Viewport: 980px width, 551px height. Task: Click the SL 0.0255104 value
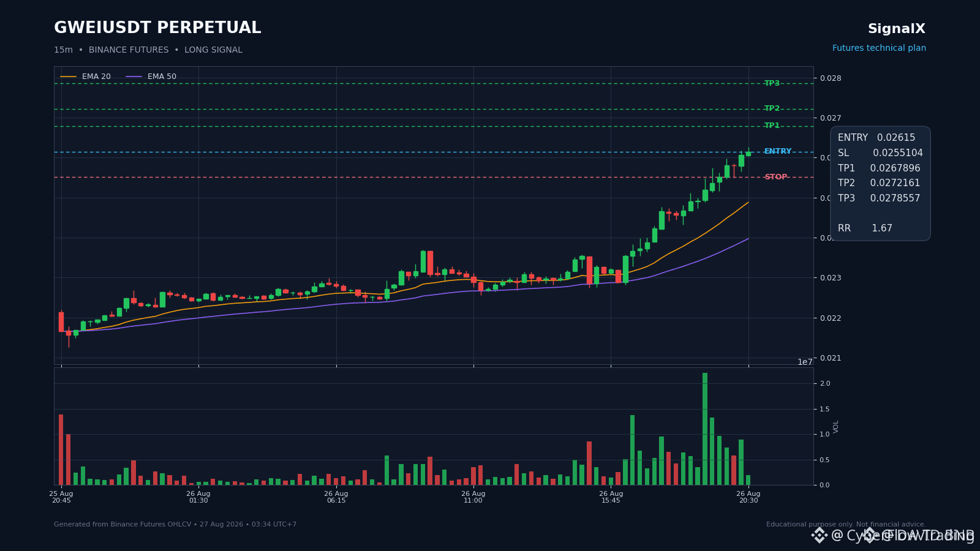tap(880, 153)
